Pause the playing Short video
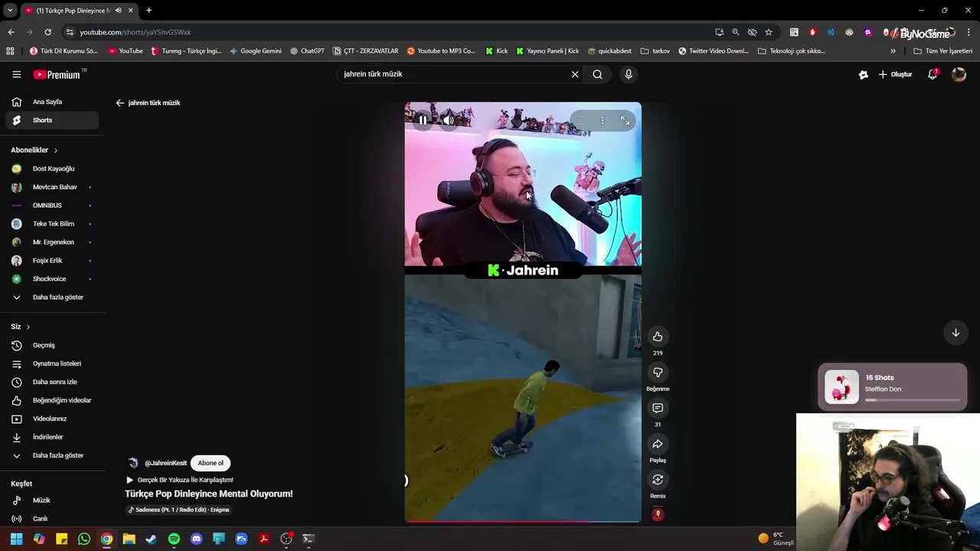The height and width of the screenshot is (551, 980). pyautogui.click(x=423, y=120)
